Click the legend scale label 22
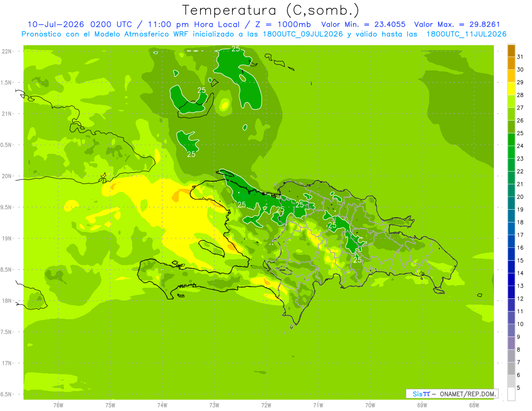Screen dimensions: 532x411 [x=520, y=171]
